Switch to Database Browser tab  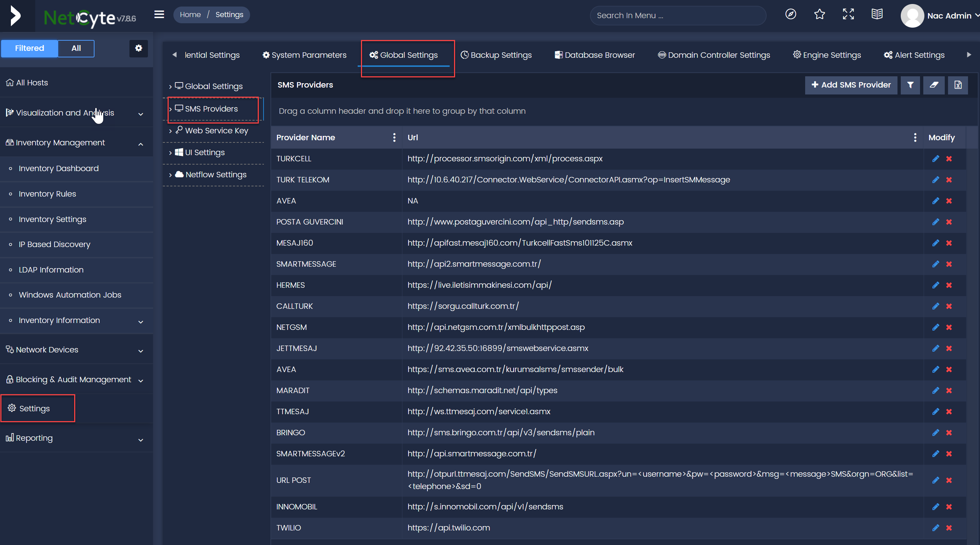pos(595,55)
